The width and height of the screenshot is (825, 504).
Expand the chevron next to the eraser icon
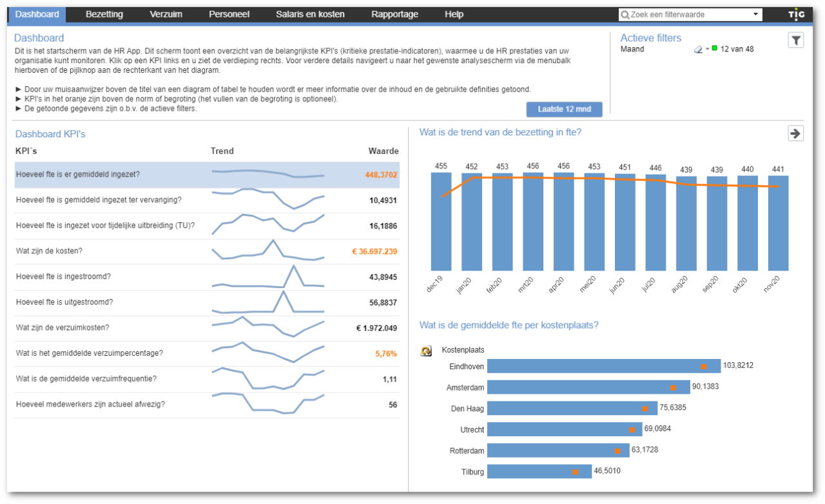[x=707, y=49]
